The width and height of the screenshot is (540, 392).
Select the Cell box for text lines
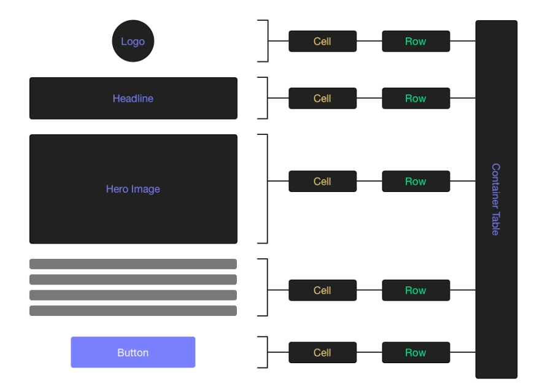[x=322, y=290]
